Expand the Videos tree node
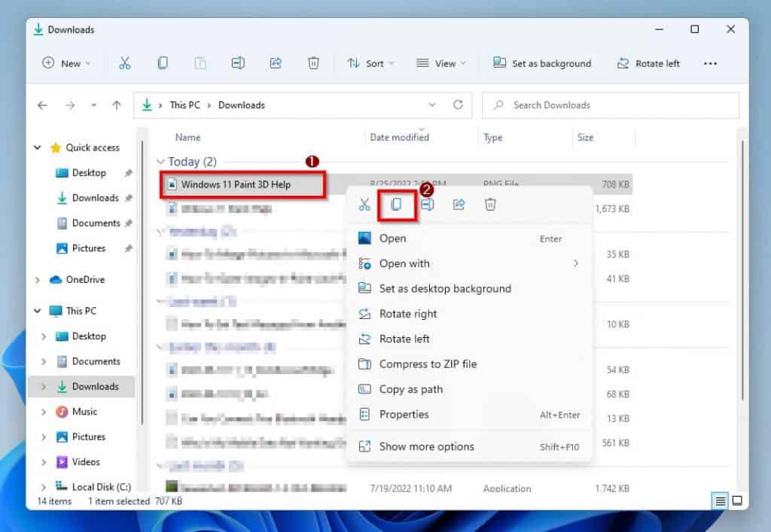 click(44, 462)
